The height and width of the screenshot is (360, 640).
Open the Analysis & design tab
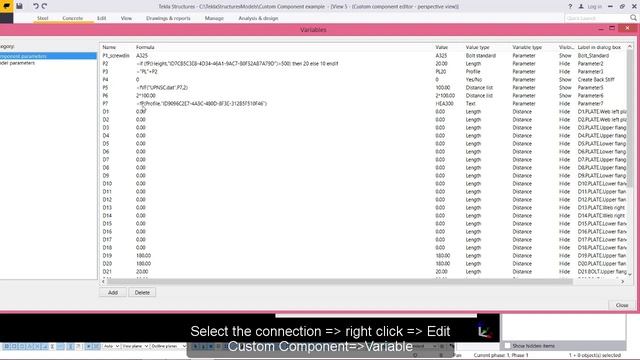(x=258, y=18)
